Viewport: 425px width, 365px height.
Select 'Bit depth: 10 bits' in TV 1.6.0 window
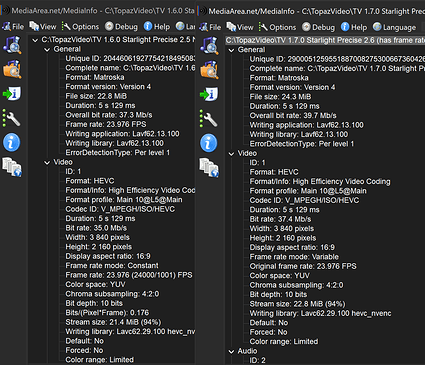click(x=94, y=303)
